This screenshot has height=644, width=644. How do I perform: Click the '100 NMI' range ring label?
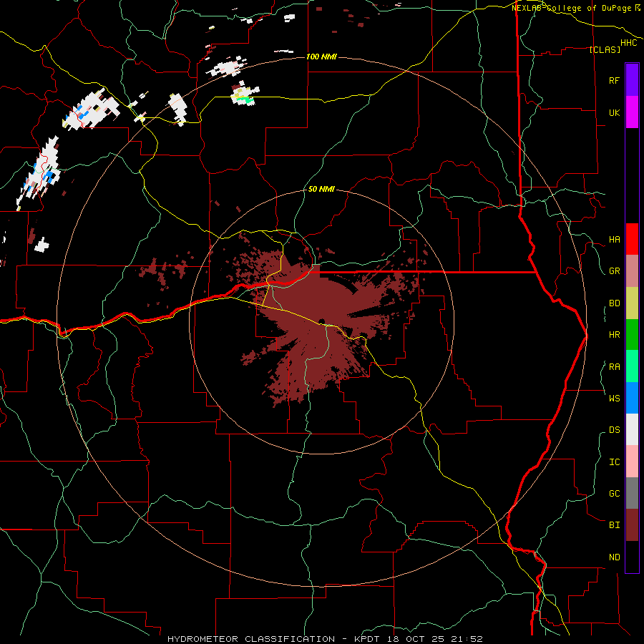click(x=321, y=57)
